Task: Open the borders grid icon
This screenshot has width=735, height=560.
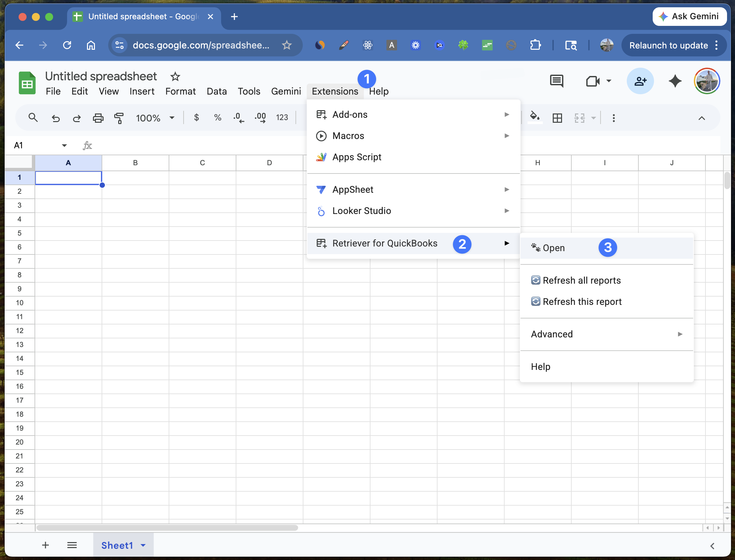Action: [557, 118]
